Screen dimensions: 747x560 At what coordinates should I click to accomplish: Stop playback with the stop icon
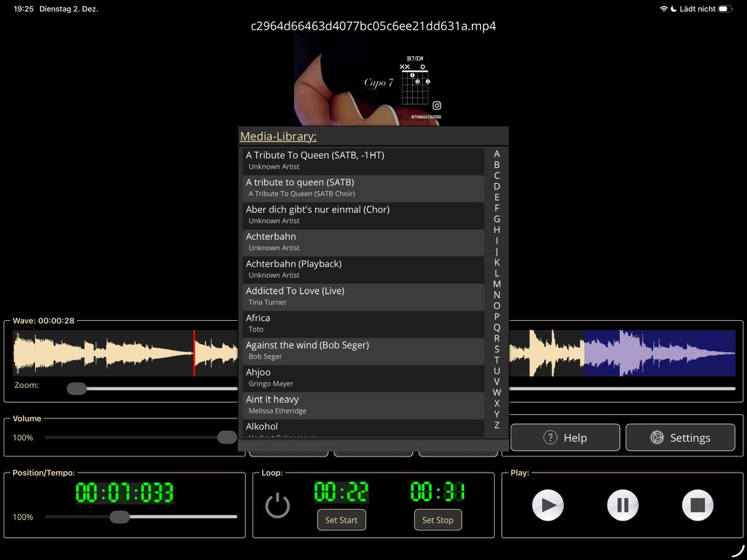(697, 505)
